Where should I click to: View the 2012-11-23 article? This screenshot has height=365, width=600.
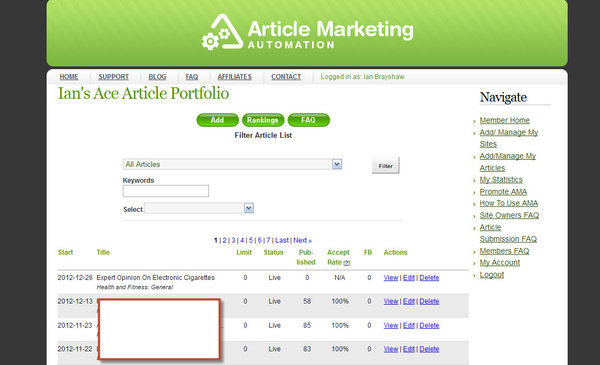(391, 326)
